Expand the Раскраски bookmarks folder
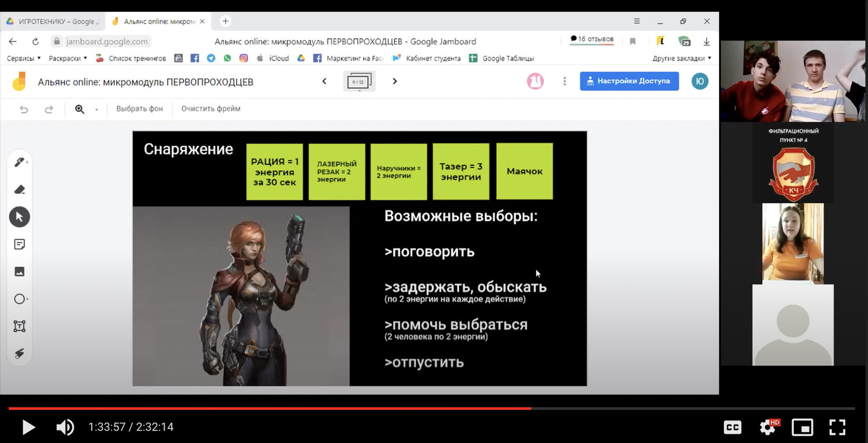The height and width of the screenshot is (443, 868). pyautogui.click(x=68, y=58)
